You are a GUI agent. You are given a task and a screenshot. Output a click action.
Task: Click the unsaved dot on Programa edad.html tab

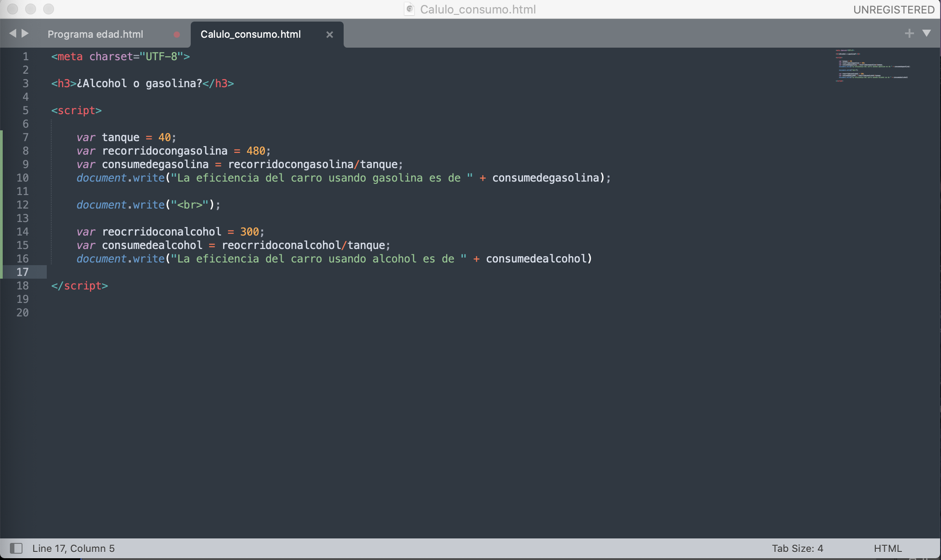click(177, 35)
